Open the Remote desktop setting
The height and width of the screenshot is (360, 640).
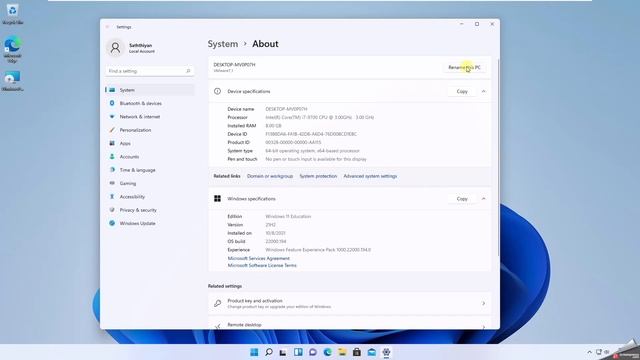[350, 324]
